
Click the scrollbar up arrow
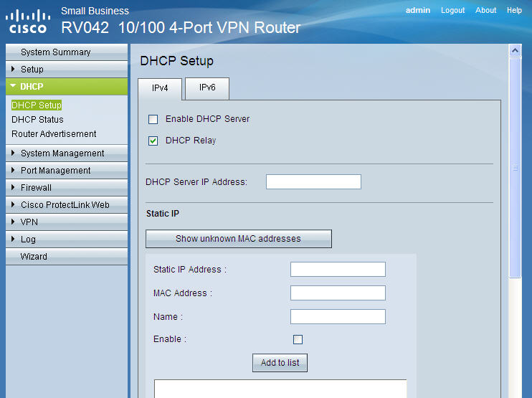[515, 51]
